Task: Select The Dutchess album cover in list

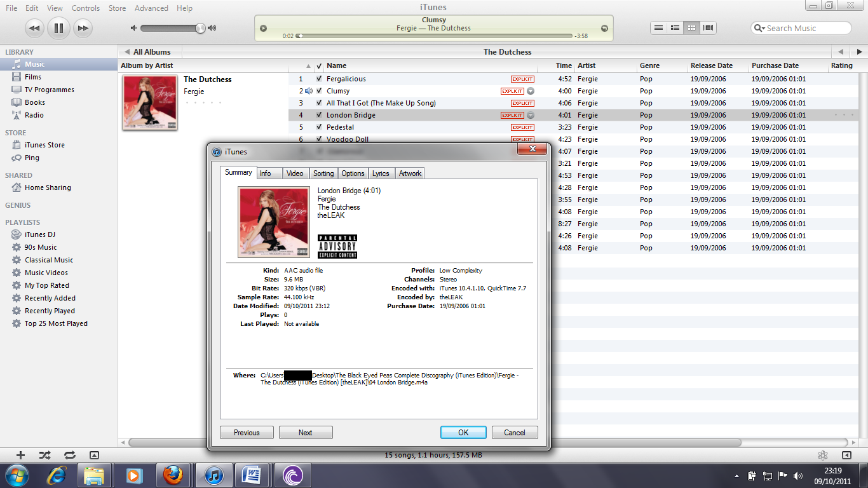Action: (x=150, y=103)
